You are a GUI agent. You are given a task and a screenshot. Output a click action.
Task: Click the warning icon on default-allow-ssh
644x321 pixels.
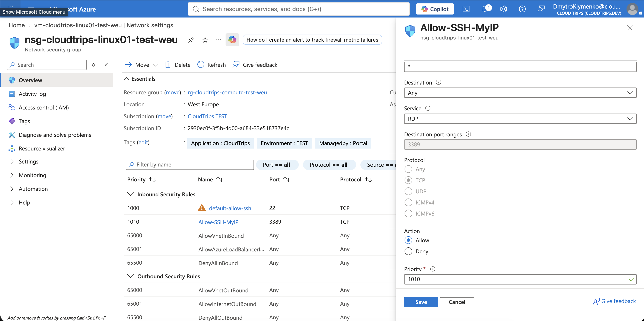pyautogui.click(x=202, y=208)
